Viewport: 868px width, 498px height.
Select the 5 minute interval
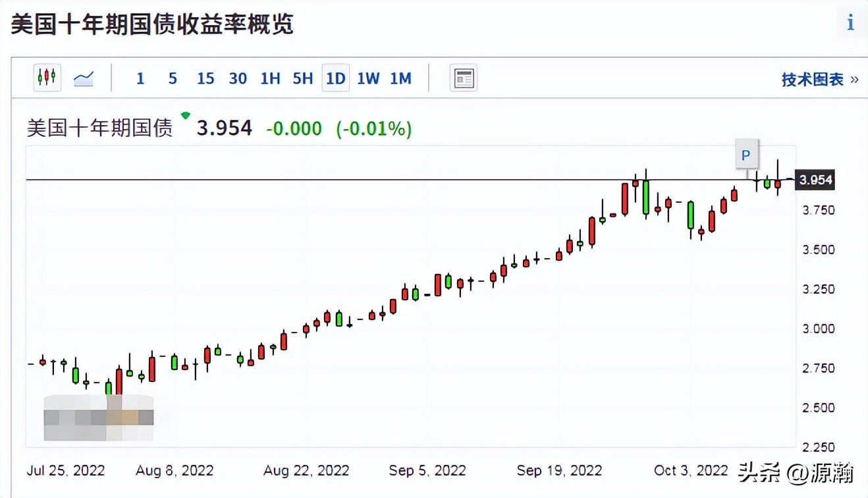point(173,78)
